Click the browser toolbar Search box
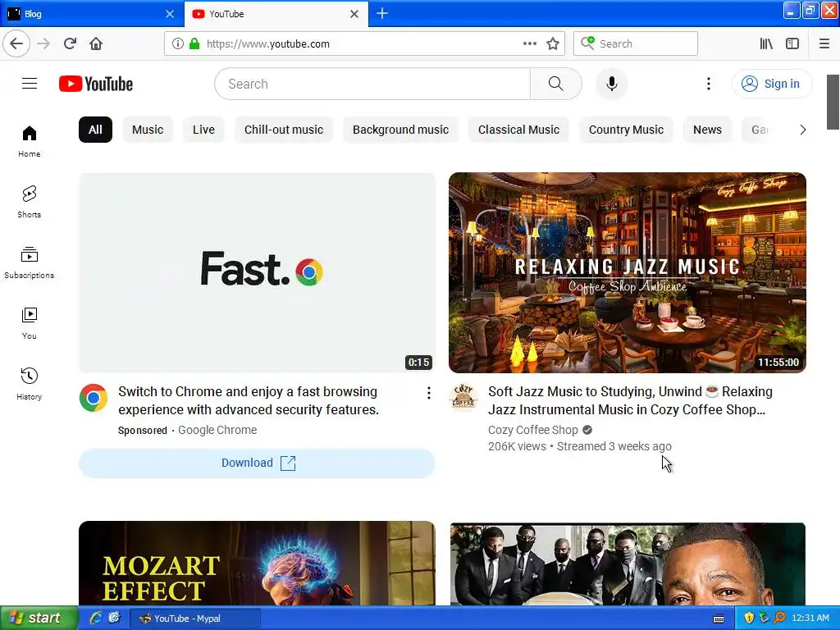The image size is (840, 630). (636, 43)
